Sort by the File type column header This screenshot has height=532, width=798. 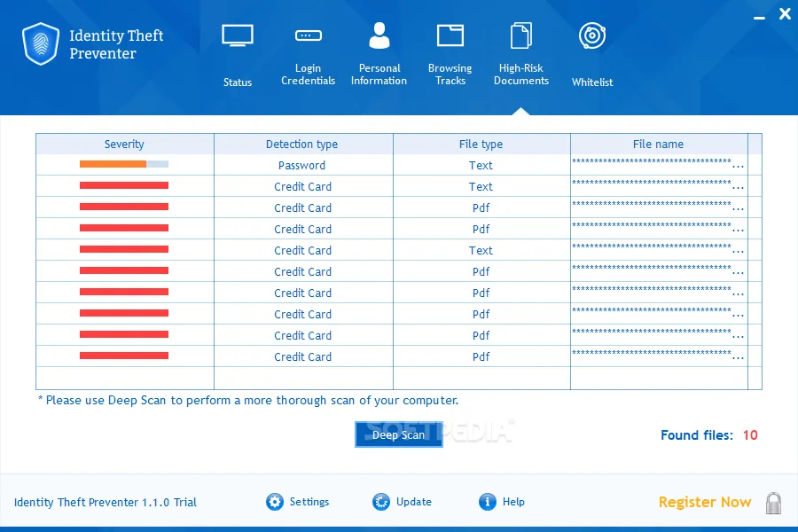481,144
